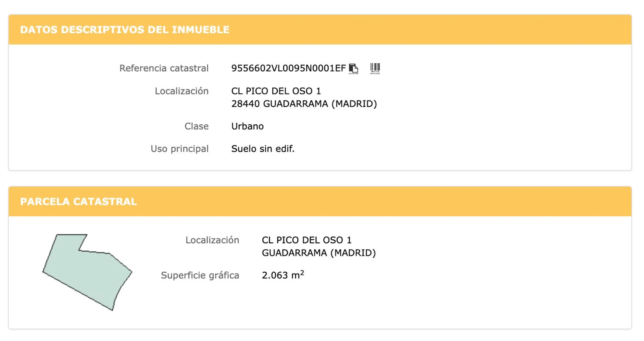Click '28440 GUADARRAMA (MADRID)' postal line

[x=304, y=104]
